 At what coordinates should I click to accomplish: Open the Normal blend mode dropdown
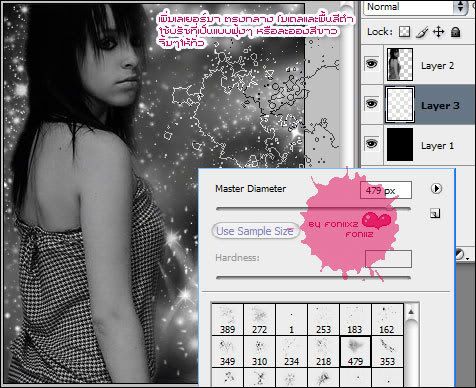point(416,7)
